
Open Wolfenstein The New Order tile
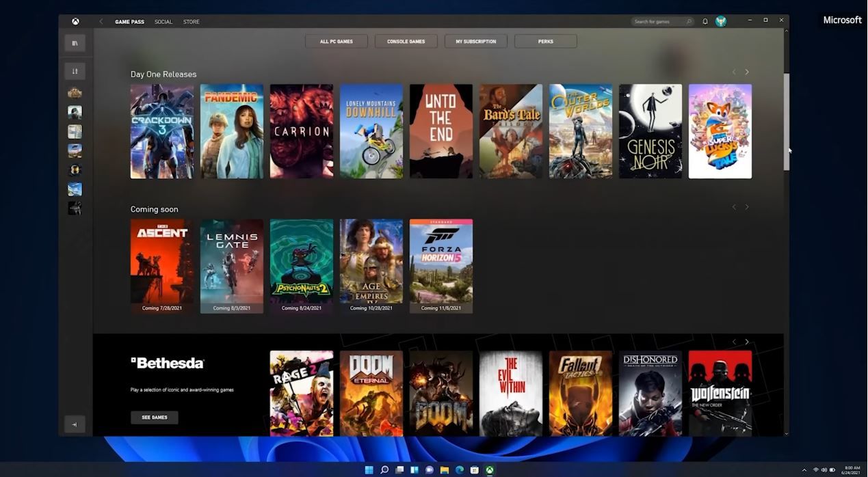coord(720,394)
